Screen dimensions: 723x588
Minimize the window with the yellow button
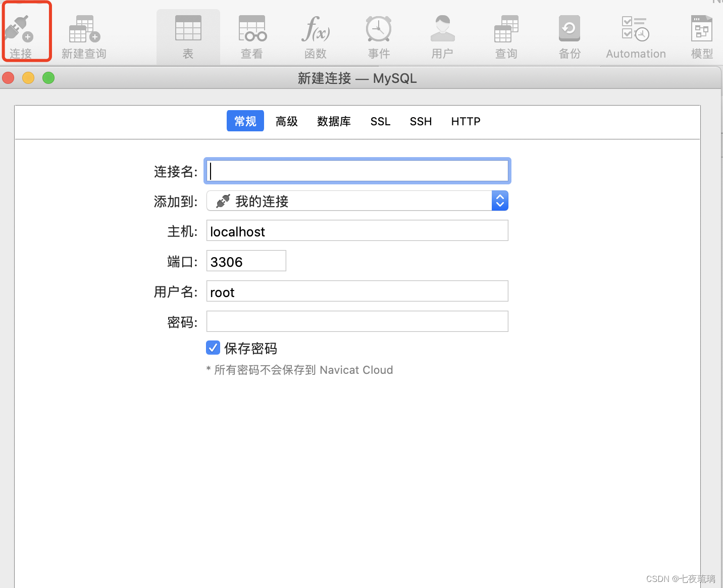click(28, 78)
